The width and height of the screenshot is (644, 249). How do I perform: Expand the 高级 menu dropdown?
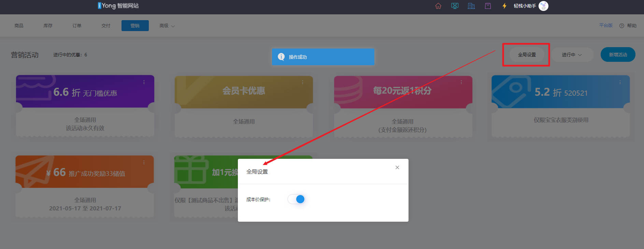pyautogui.click(x=167, y=26)
